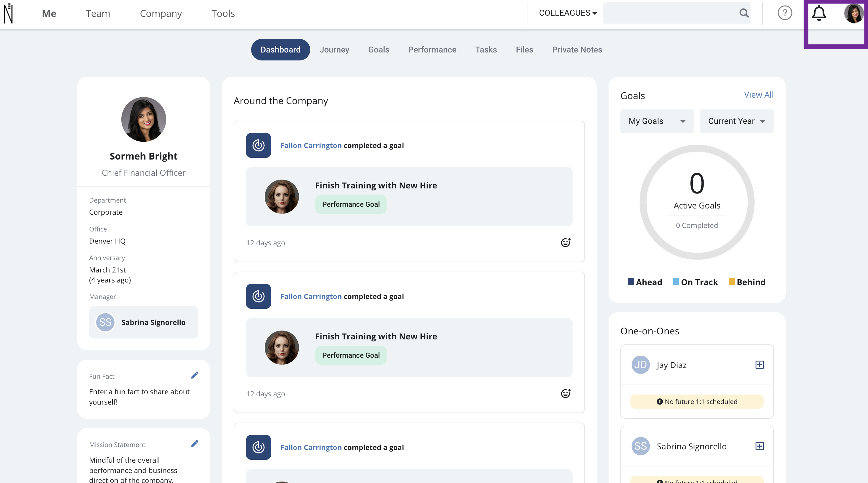Click the JD avatar for Jay Diaz
The image size is (868, 483).
tap(640, 365)
